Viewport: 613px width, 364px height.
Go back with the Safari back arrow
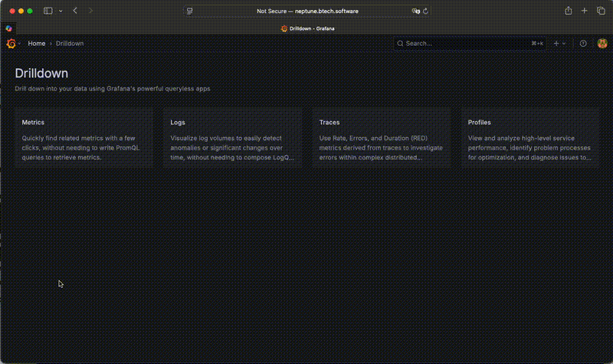75,11
